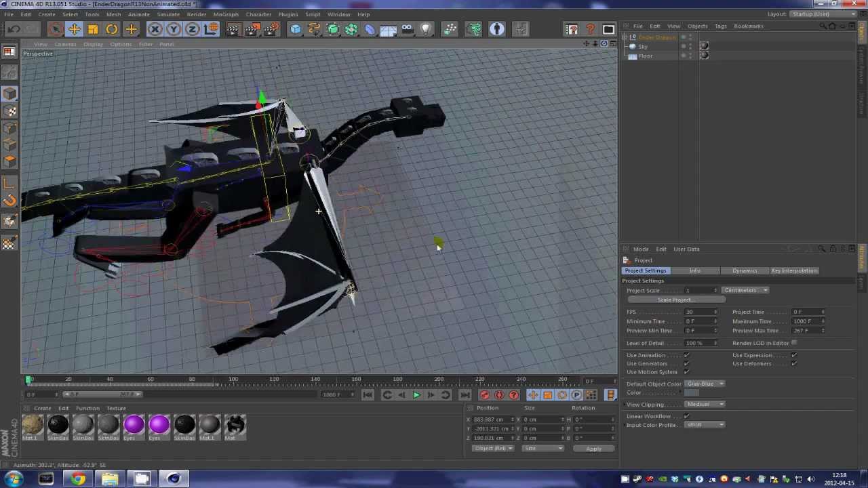Add a camera object icon
This screenshot has width=868, height=488.
pos(407,29)
